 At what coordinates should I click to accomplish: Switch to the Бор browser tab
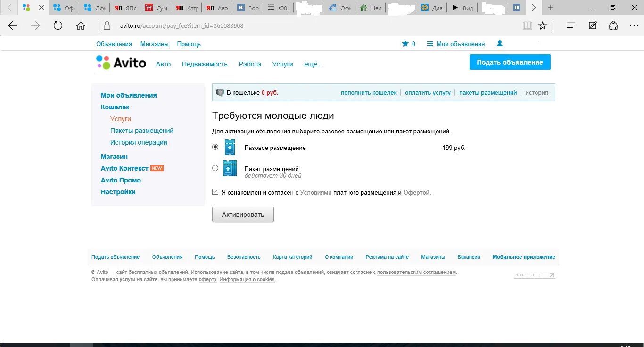point(248,8)
